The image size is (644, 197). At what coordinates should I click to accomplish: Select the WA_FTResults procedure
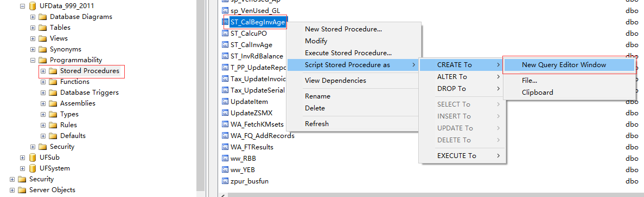pos(252,147)
